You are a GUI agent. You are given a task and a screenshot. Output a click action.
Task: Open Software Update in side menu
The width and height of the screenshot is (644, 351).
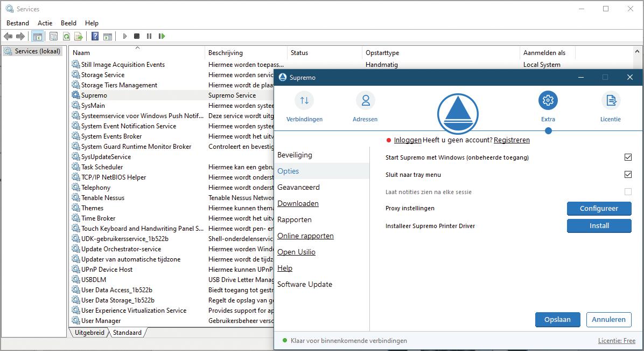point(305,284)
